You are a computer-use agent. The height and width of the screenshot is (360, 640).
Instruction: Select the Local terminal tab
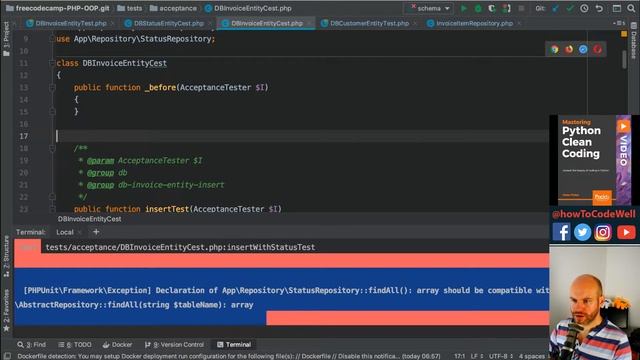(65, 232)
